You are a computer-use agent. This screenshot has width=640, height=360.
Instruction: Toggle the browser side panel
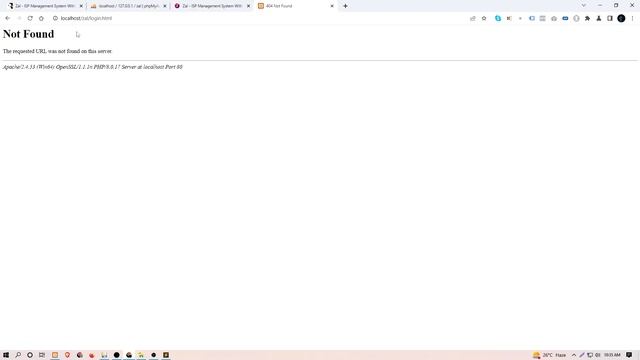pos(610,18)
